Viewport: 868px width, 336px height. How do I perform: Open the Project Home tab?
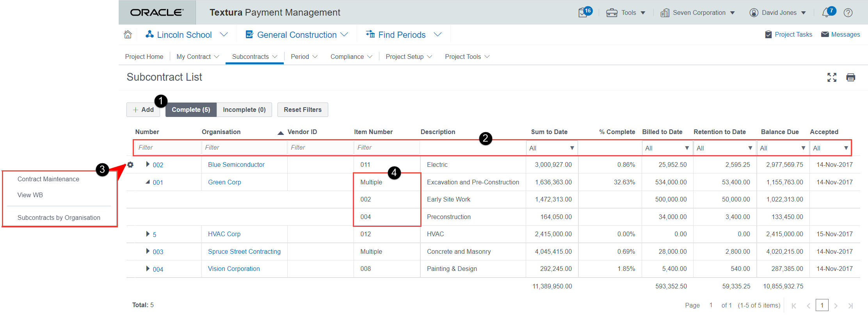click(144, 57)
